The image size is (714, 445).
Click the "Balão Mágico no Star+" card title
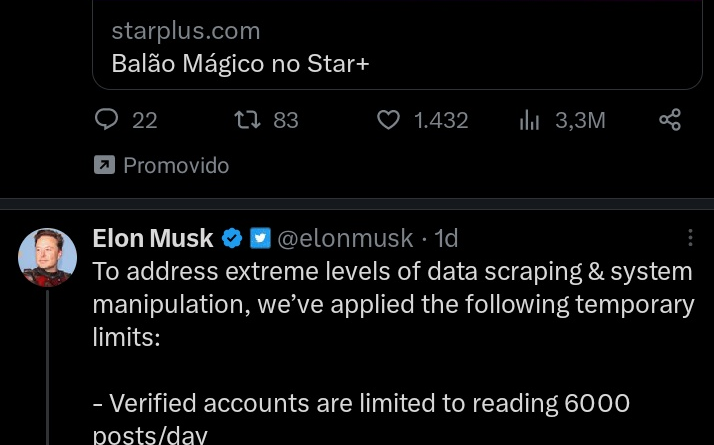pyautogui.click(x=240, y=63)
